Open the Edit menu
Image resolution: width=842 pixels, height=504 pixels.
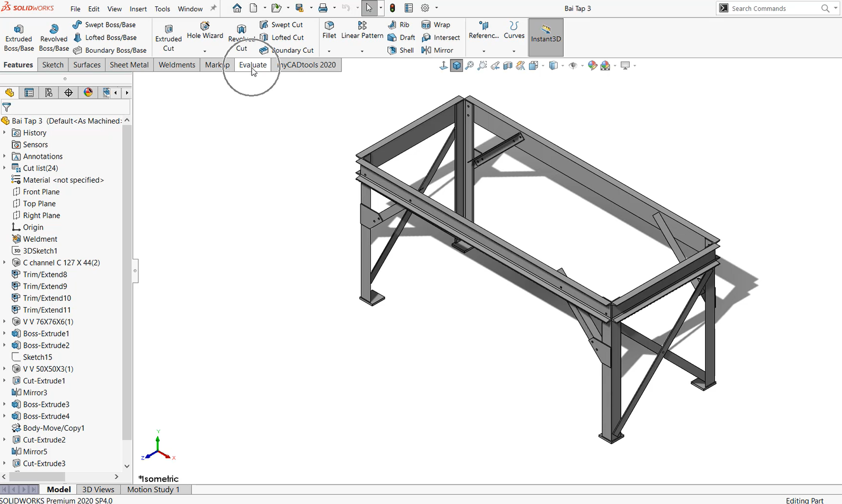(x=94, y=9)
